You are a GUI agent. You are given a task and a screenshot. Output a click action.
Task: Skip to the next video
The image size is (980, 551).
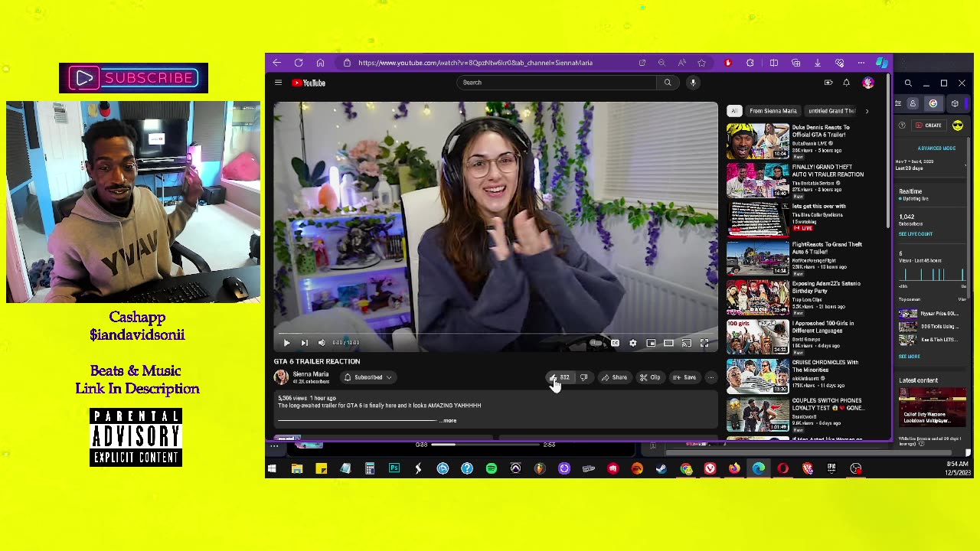coord(304,343)
